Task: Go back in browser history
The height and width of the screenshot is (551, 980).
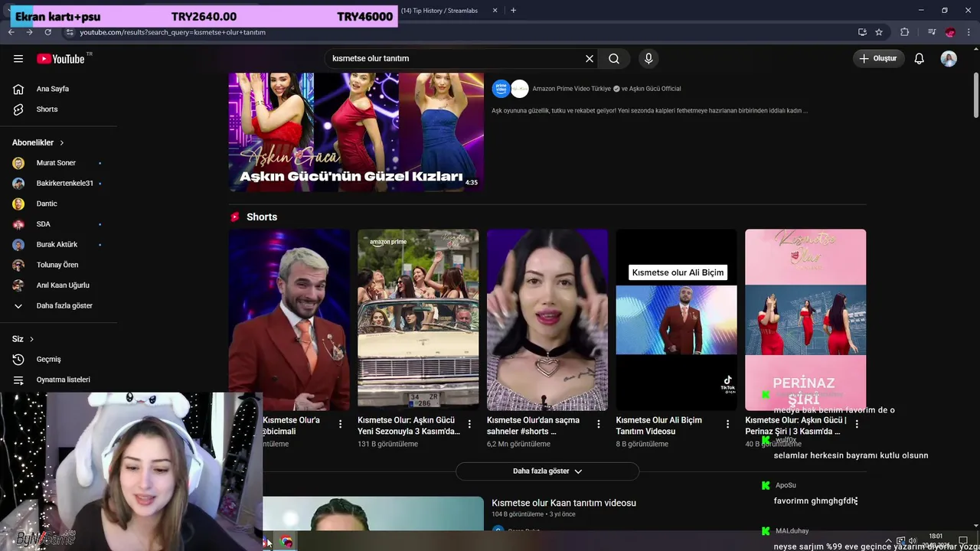Action: click(11, 32)
